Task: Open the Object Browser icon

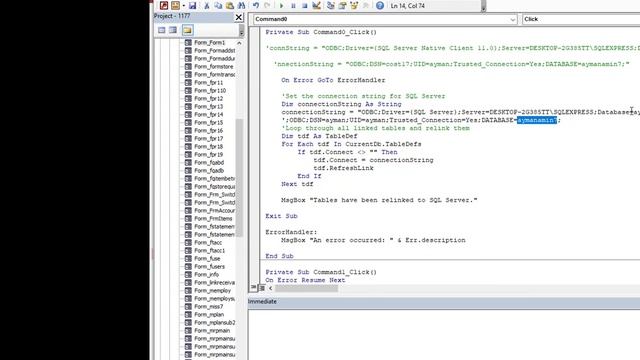Action: (354, 5)
